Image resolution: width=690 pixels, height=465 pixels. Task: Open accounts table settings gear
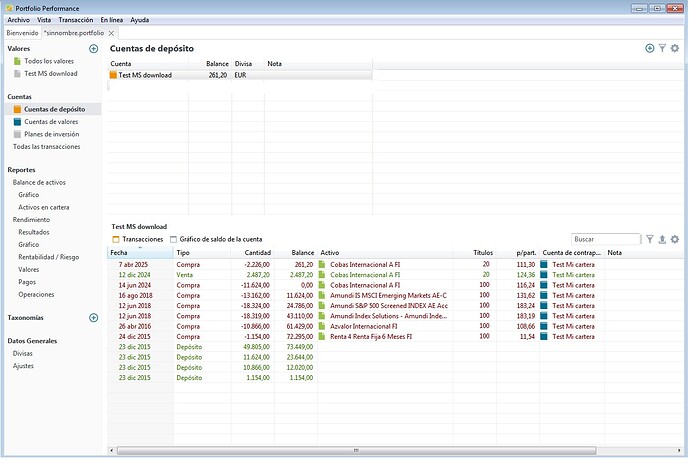click(675, 48)
